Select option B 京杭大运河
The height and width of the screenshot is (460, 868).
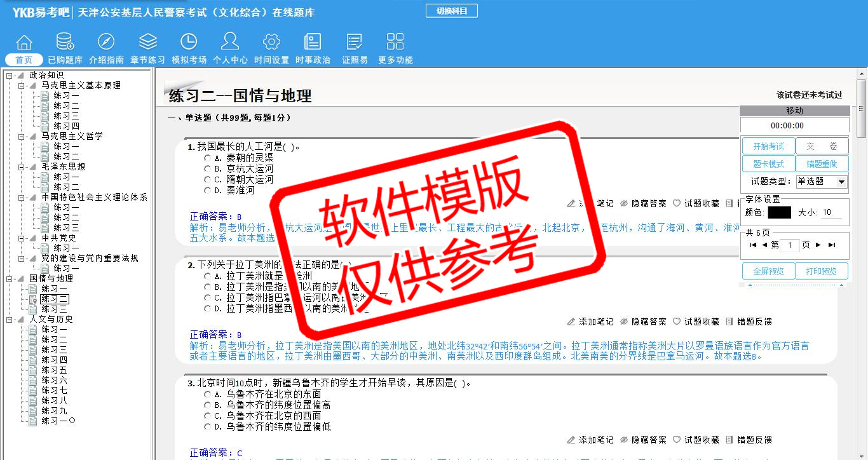click(x=207, y=168)
